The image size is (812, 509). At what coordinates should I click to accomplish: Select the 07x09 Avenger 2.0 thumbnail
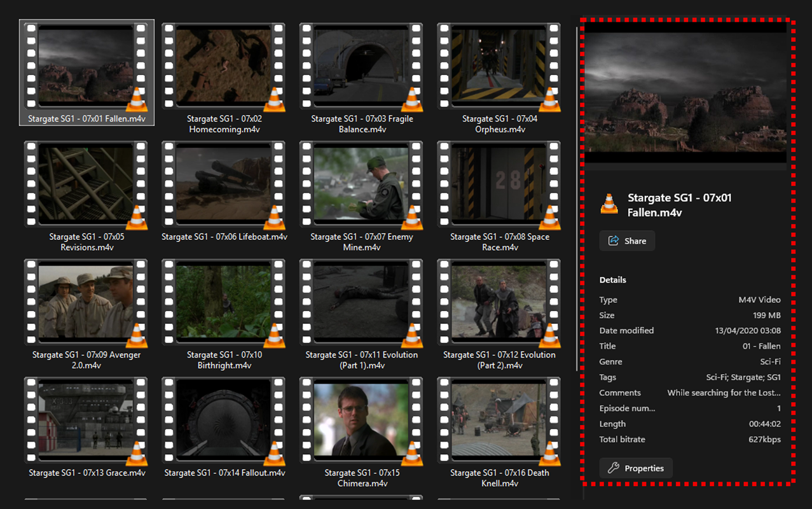point(86,302)
